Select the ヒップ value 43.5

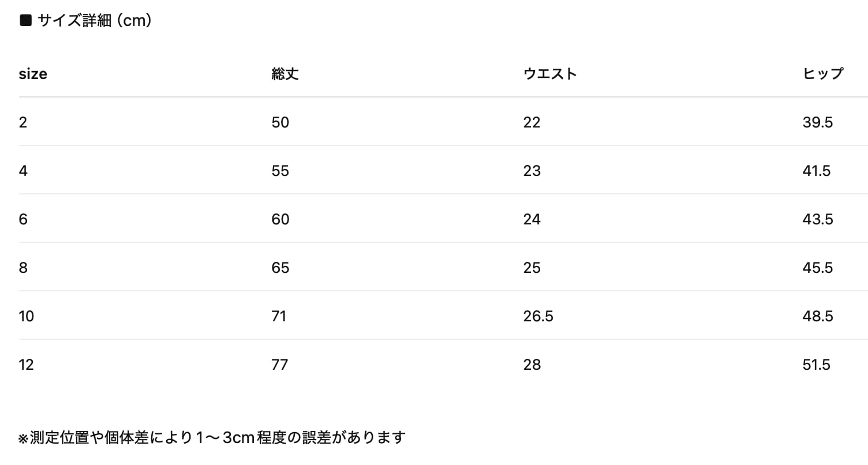[818, 219]
